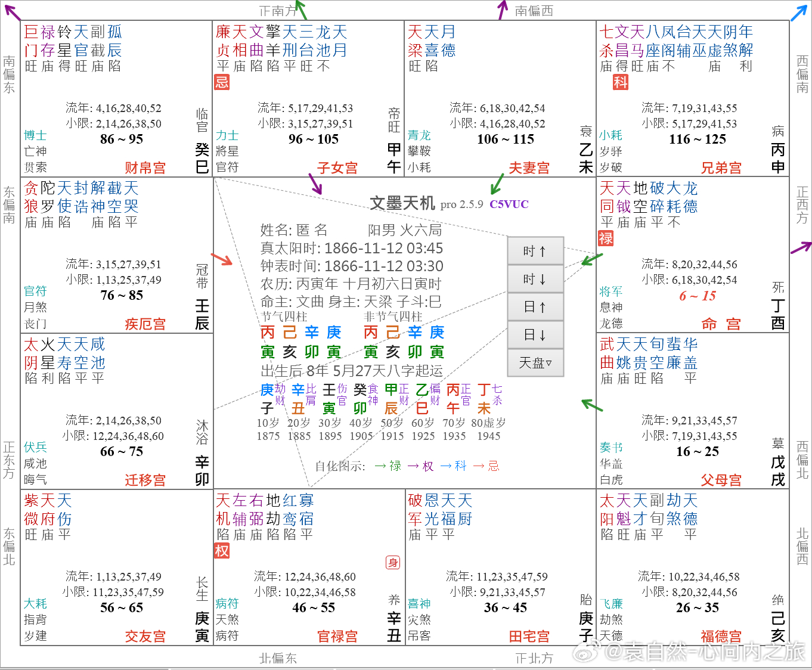Click the →禄 entry in the 自化图示 legend
This screenshot has width=812, height=670.
[x=388, y=466]
